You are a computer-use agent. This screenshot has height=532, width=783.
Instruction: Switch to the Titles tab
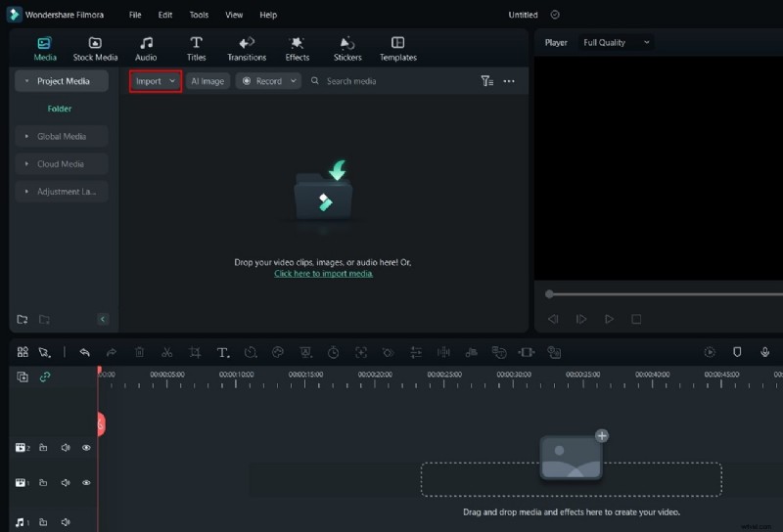tap(197, 49)
